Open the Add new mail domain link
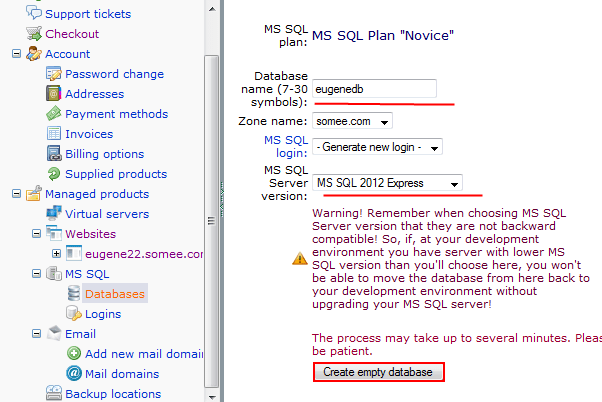This screenshot has width=602, height=402. point(144,354)
